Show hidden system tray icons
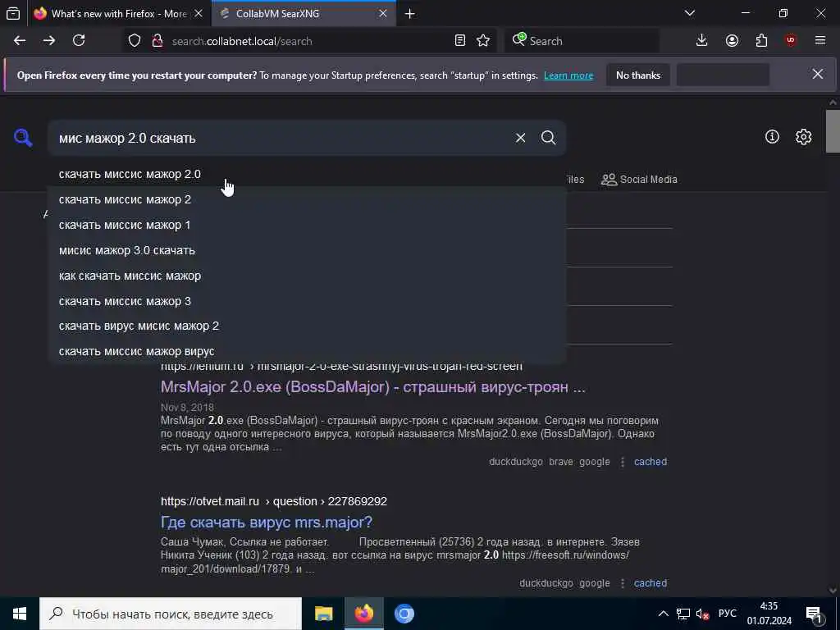 [663, 614]
